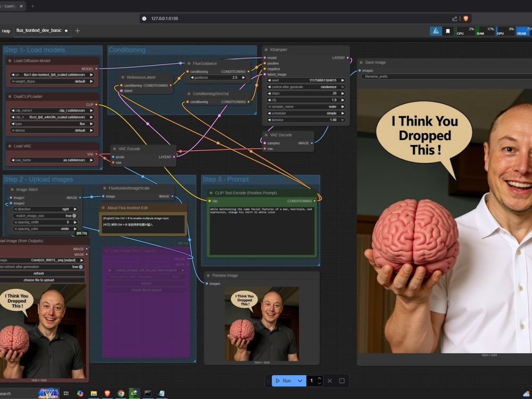Click the site info icon beside 127.0.0.1:8188
The width and height of the screenshot is (532, 399).
pos(144,19)
